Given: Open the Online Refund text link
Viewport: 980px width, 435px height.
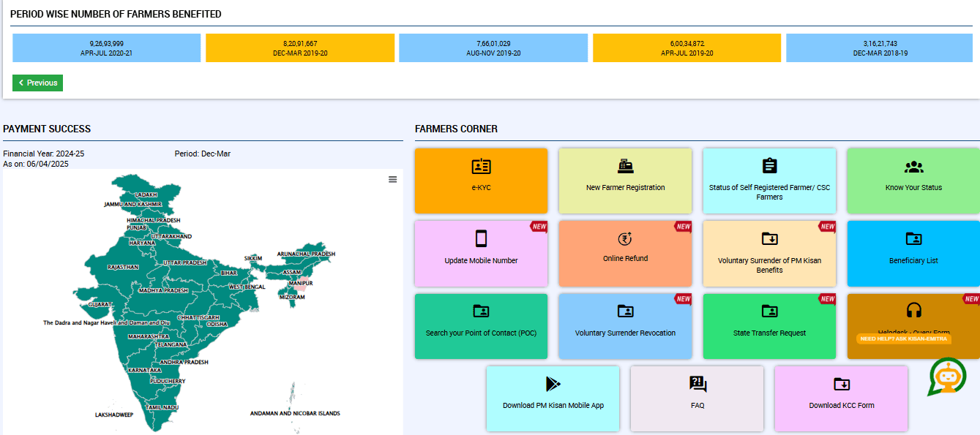Looking at the screenshot, I should [626, 258].
